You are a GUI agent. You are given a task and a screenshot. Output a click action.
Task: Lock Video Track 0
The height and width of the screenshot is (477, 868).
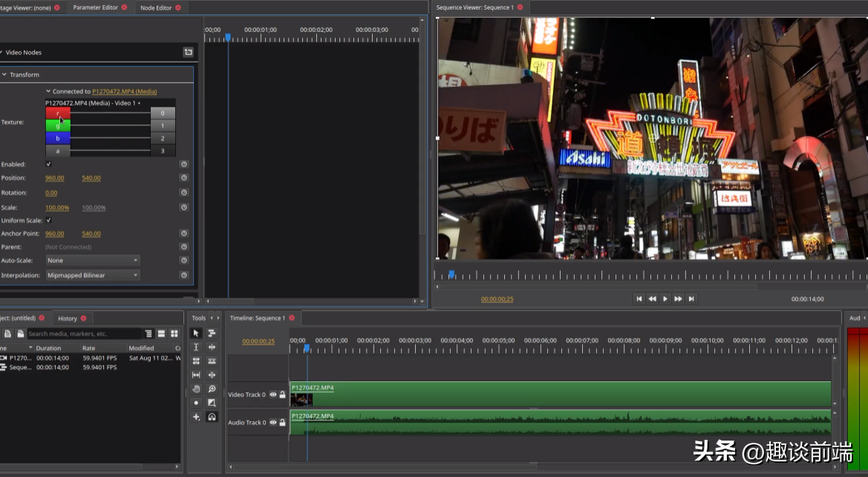(x=282, y=395)
